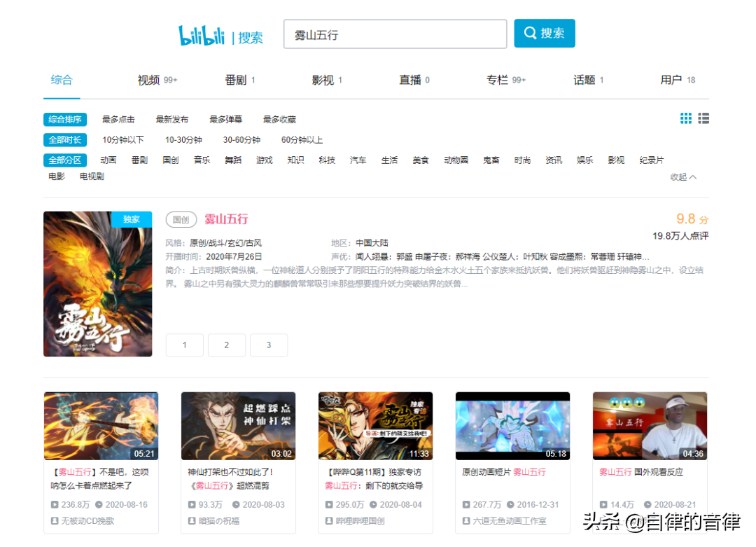This screenshot has width=756, height=547.
Task: Filter by 电视剧 category
Action: point(92,176)
